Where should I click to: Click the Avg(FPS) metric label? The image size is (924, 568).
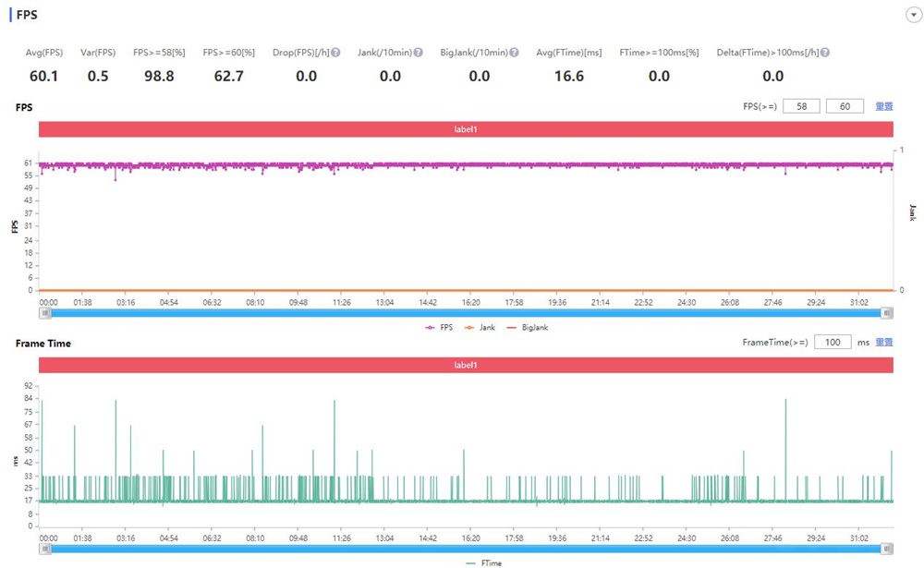[x=43, y=53]
